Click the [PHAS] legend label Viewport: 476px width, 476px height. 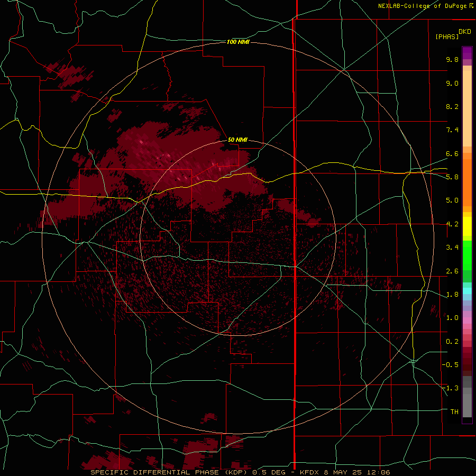447,37
